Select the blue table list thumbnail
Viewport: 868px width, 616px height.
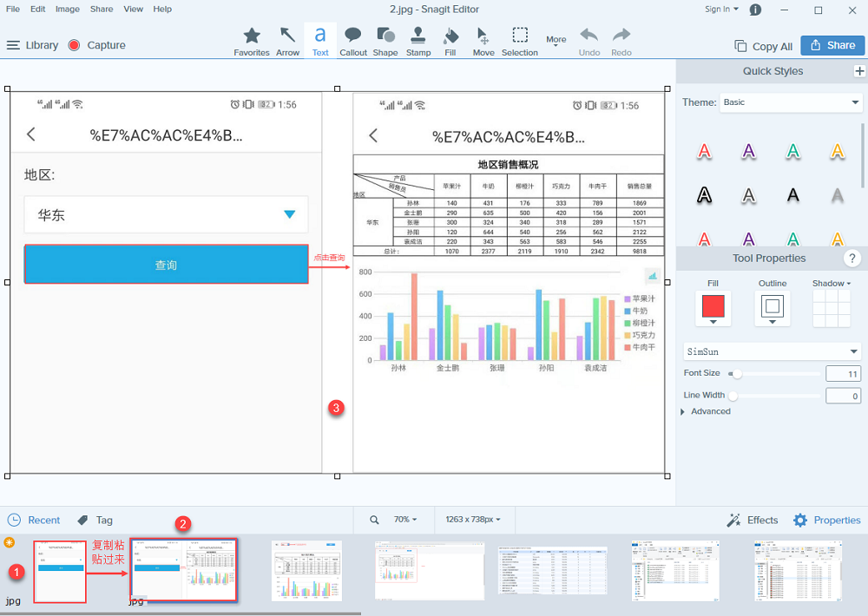[552, 571]
